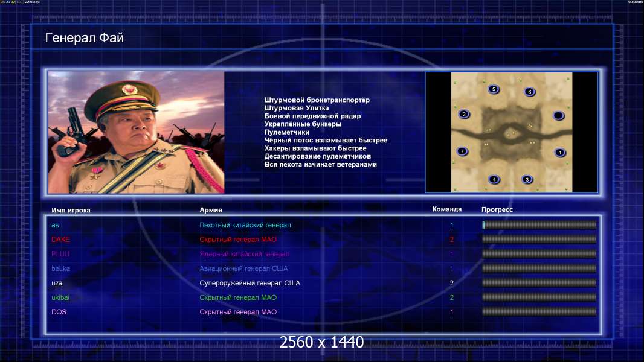Click "Чёрный лотос взламывает быстрее" line

pos(326,140)
